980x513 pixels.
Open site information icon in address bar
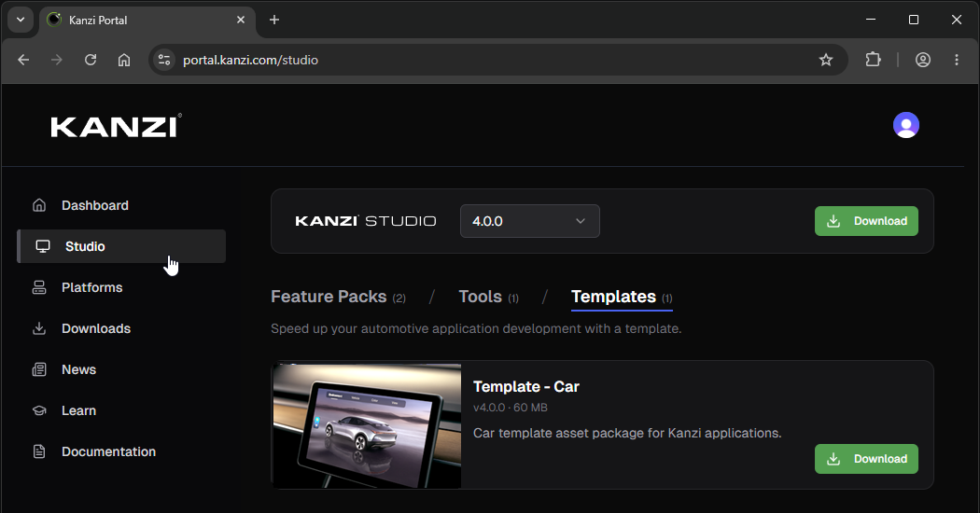tap(164, 60)
